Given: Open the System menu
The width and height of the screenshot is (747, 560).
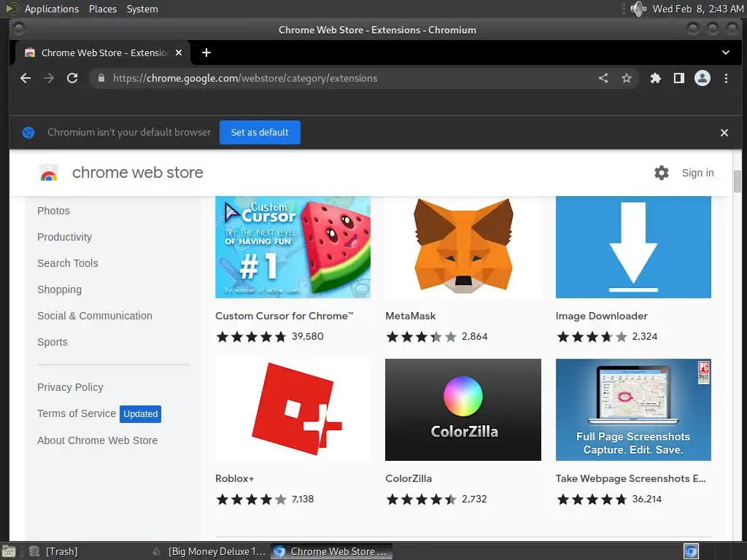Looking at the screenshot, I should tap(142, 9).
